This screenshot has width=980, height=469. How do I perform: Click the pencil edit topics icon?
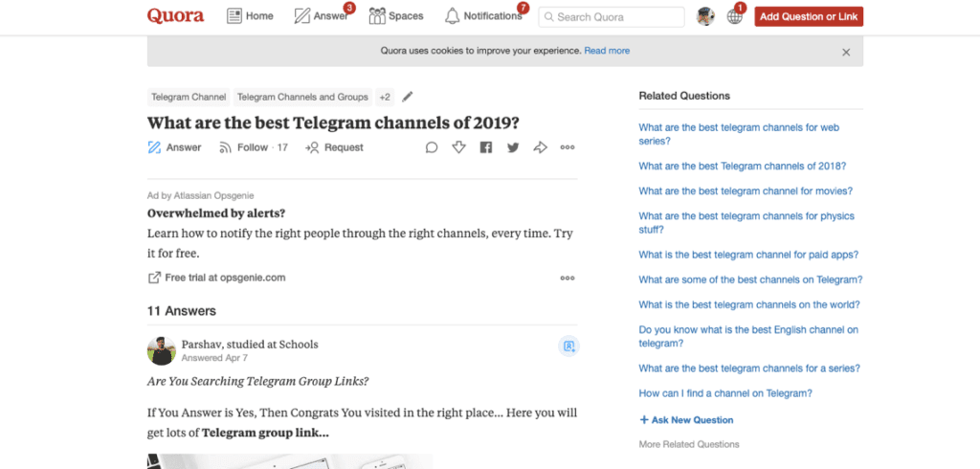click(408, 97)
